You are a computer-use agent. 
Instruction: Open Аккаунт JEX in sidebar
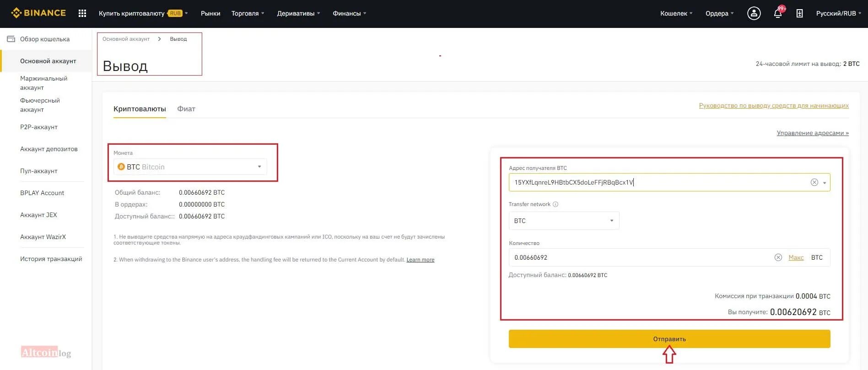click(x=38, y=215)
